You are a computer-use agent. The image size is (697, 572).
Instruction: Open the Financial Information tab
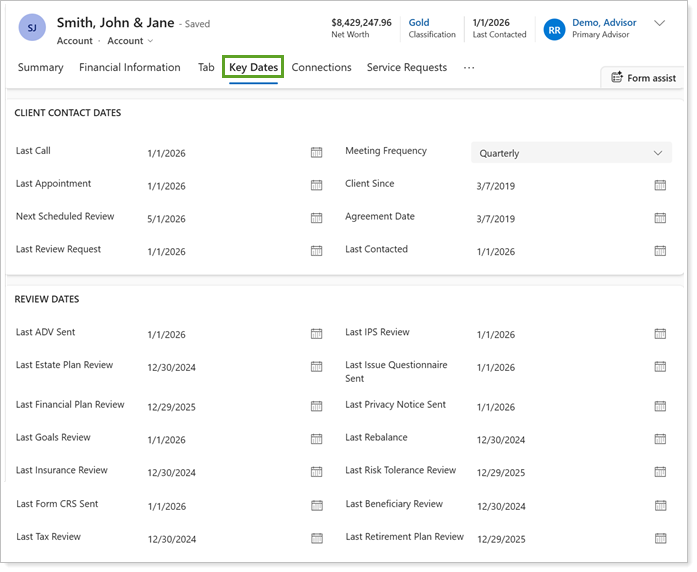click(130, 68)
